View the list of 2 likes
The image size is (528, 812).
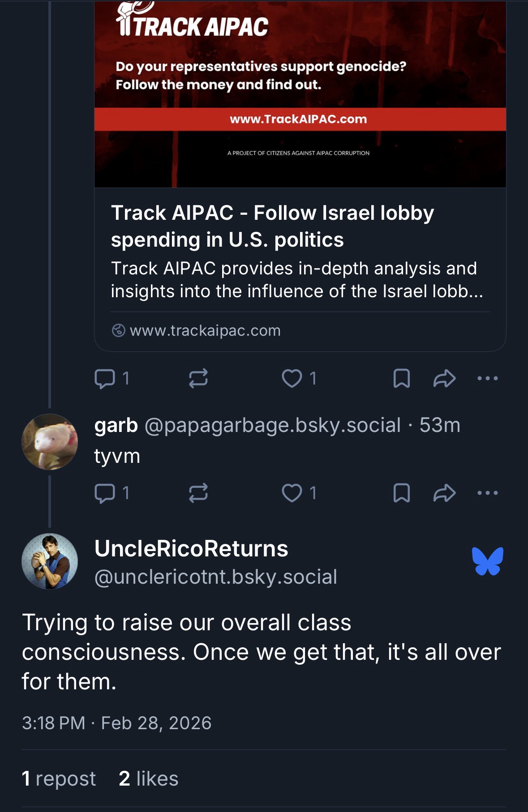point(148,779)
